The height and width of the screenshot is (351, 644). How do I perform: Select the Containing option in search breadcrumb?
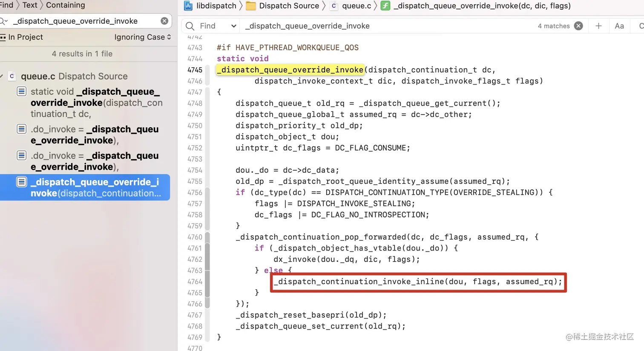65,5
